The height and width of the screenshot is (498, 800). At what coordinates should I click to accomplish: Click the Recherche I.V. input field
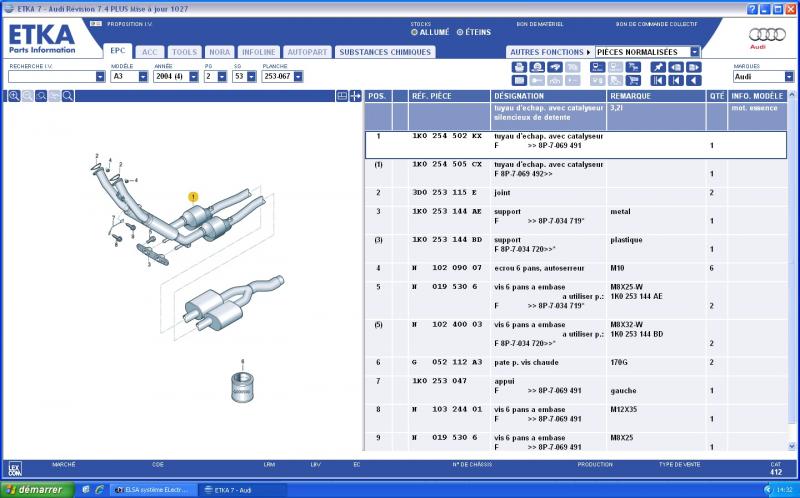tap(52, 77)
